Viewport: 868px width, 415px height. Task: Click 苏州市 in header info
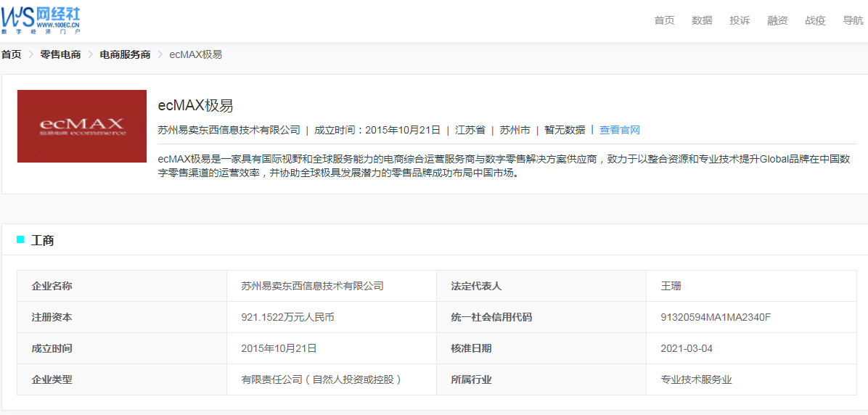point(515,131)
